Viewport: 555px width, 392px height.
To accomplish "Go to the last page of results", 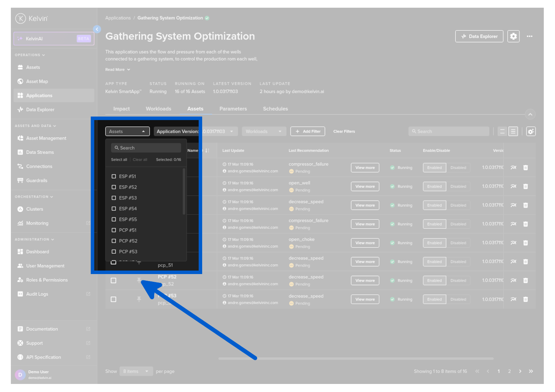I will [531, 371].
